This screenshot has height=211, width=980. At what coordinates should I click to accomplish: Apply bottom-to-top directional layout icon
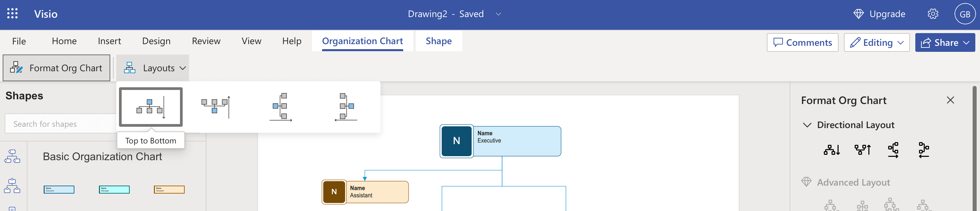click(862, 150)
